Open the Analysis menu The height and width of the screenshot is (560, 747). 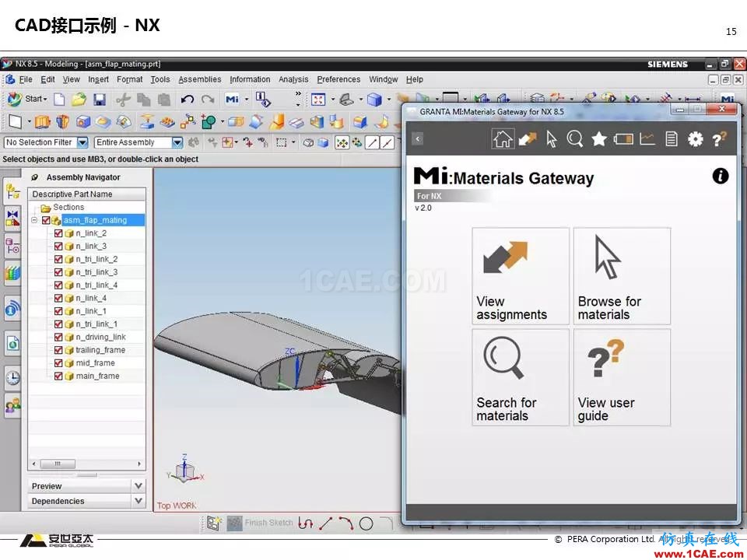[293, 79]
